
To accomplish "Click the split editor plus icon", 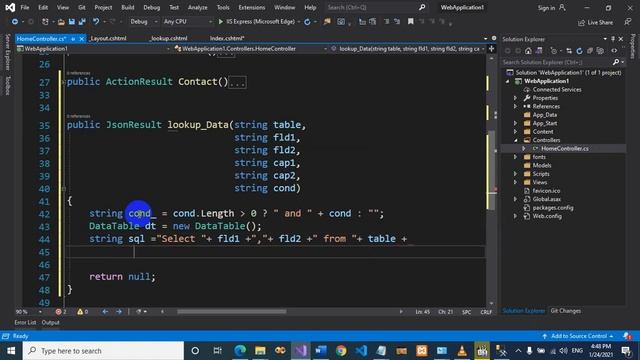I will click(491, 49).
